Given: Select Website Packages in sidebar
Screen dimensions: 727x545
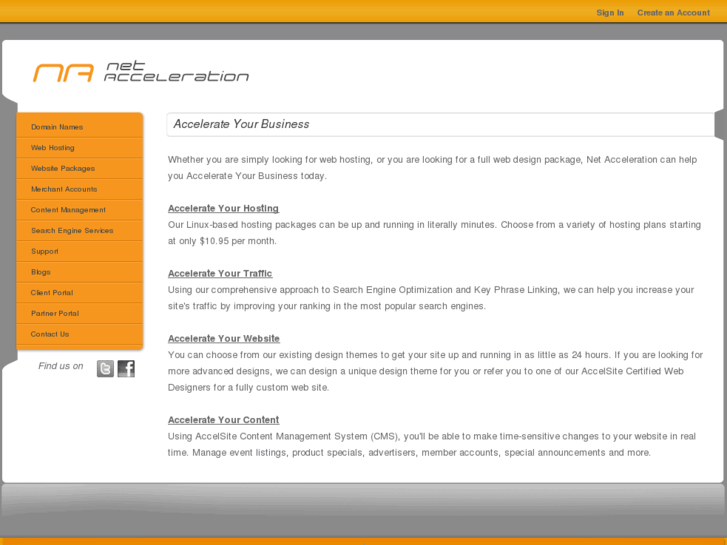Looking at the screenshot, I should point(80,168).
